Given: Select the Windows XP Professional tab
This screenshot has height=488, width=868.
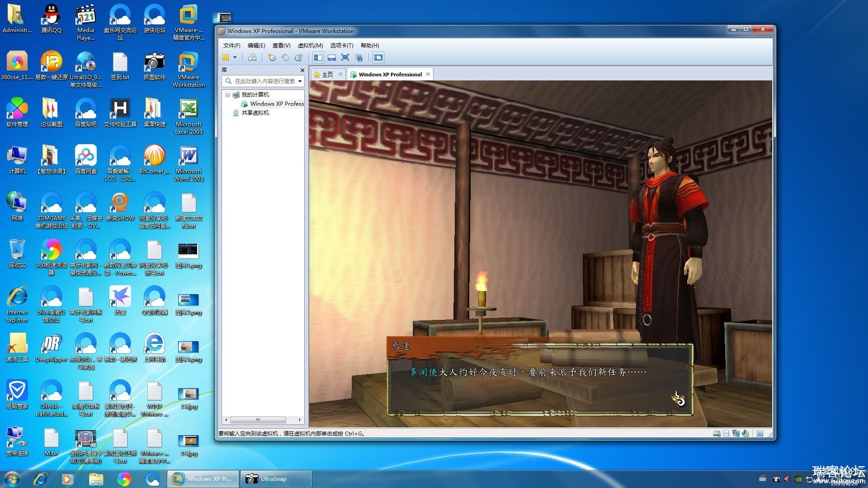Looking at the screenshot, I should pyautogui.click(x=390, y=75).
